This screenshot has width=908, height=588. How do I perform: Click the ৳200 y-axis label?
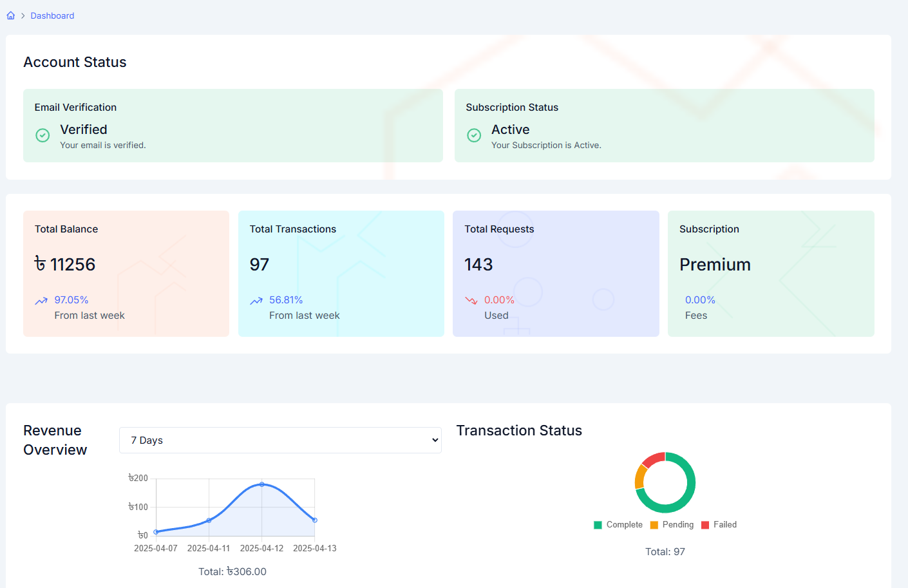pyautogui.click(x=138, y=478)
